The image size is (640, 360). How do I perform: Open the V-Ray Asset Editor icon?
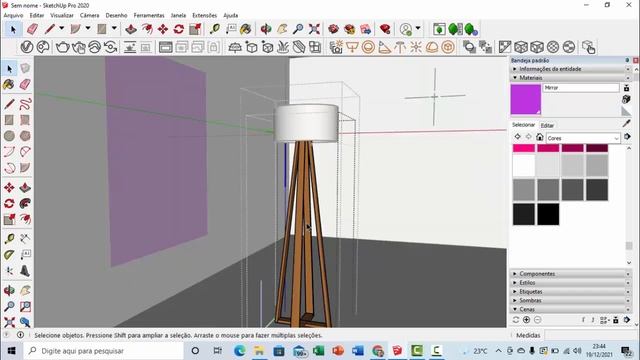pos(27,47)
